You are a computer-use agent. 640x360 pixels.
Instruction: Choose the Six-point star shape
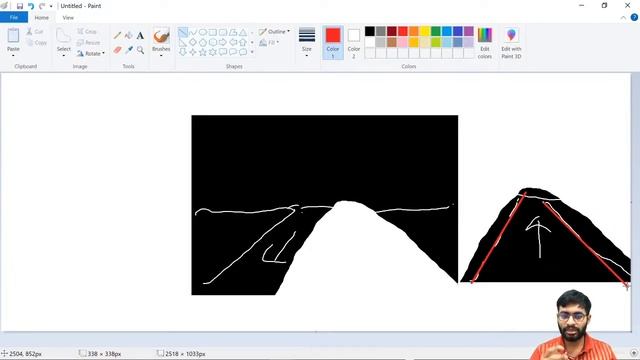tap(213, 52)
